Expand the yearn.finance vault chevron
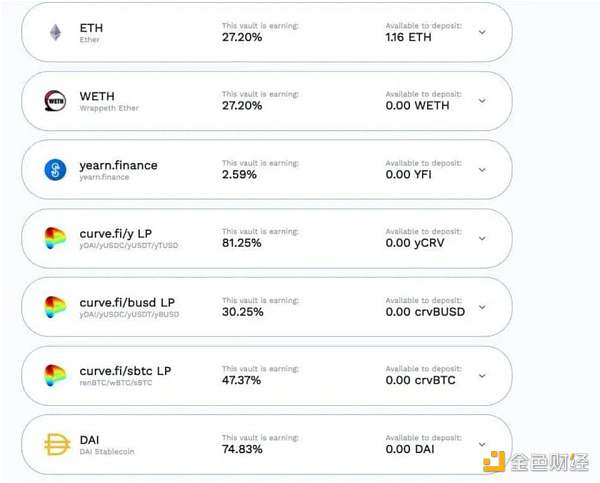 (x=482, y=170)
